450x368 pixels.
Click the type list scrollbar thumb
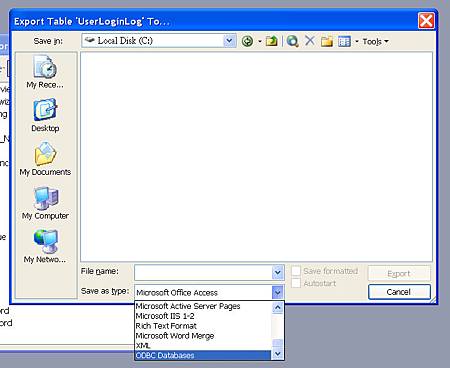click(x=277, y=344)
